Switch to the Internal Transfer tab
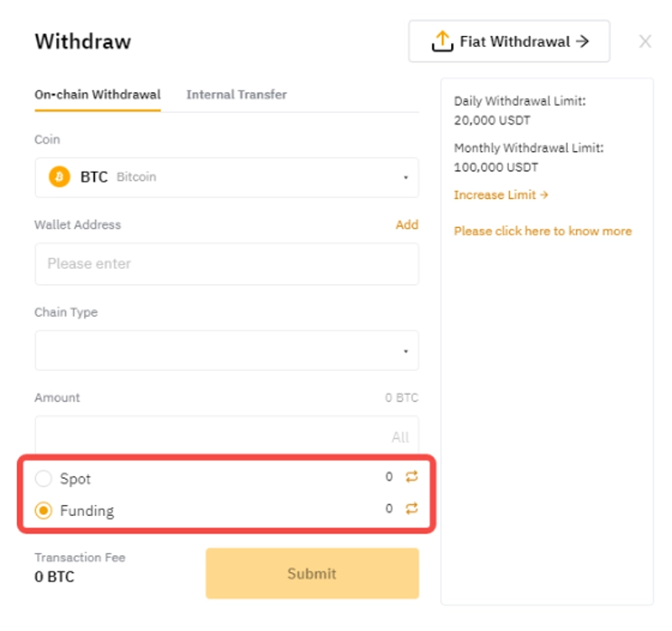The height and width of the screenshot is (631, 672). coord(236,94)
